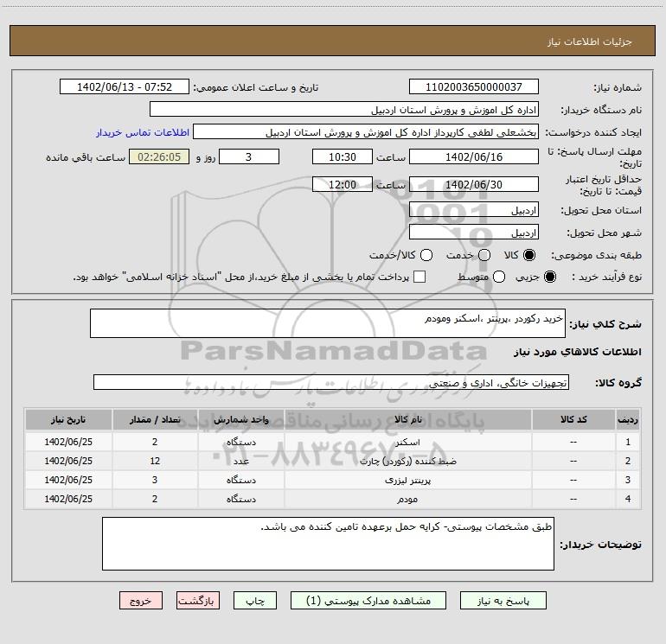This screenshot has height=644, width=666.
Task: Click the تعداد / مقدار column header
Action: tap(155, 419)
